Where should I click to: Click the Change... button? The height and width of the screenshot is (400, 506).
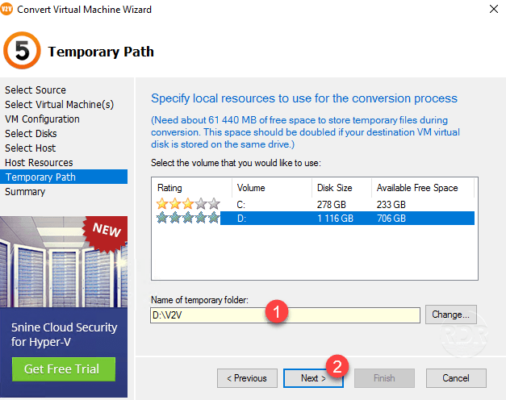click(x=451, y=314)
